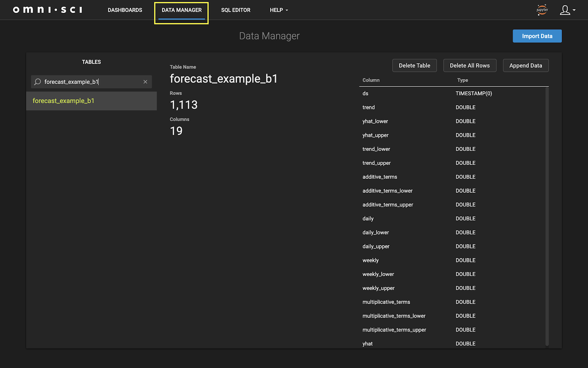Click the 'additive_terms_lower' column name
Image resolution: width=588 pixels, height=368 pixels.
coord(388,191)
